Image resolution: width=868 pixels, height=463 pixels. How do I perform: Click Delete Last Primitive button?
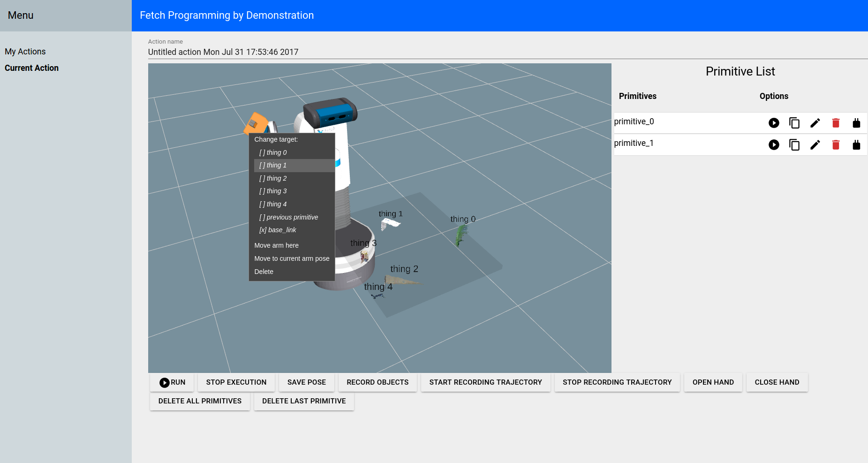[304, 401]
